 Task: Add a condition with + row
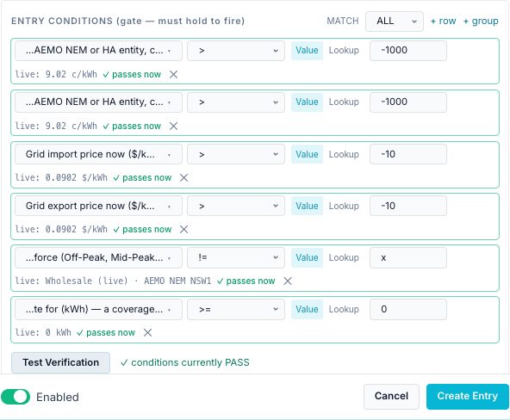pyautogui.click(x=443, y=22)
